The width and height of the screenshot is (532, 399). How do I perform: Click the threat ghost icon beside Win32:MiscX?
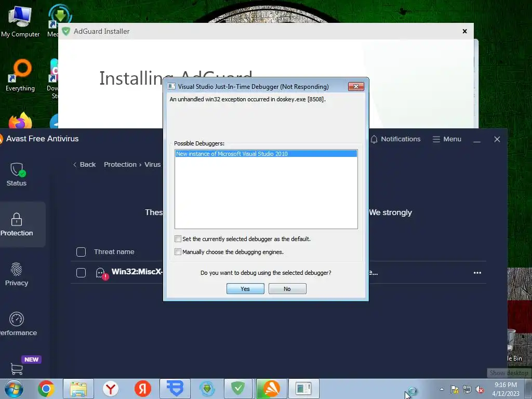(101, 273)
